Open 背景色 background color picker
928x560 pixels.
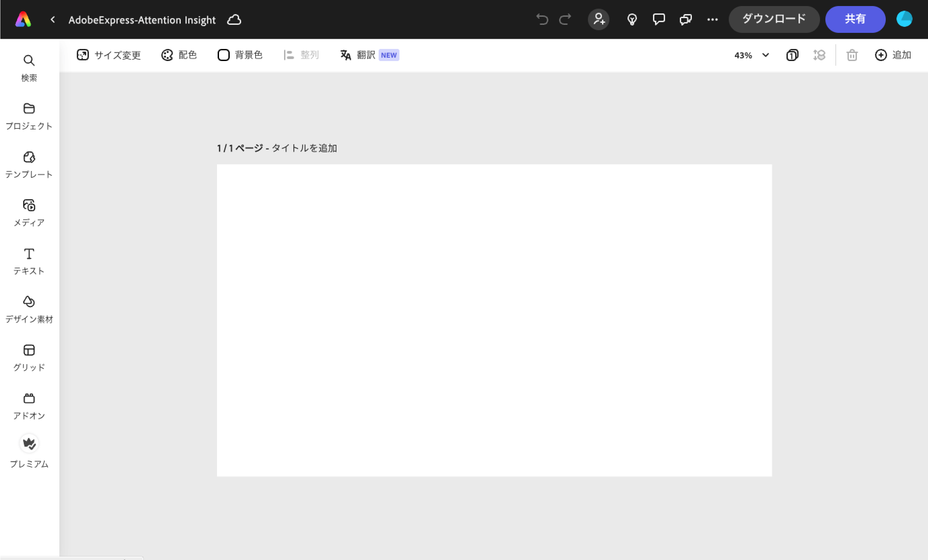240,55
